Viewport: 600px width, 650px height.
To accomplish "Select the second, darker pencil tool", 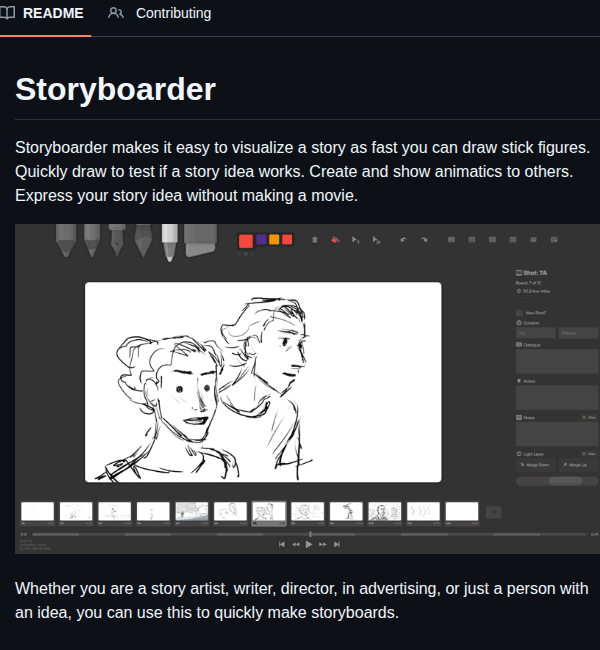I will pos(92,240).
